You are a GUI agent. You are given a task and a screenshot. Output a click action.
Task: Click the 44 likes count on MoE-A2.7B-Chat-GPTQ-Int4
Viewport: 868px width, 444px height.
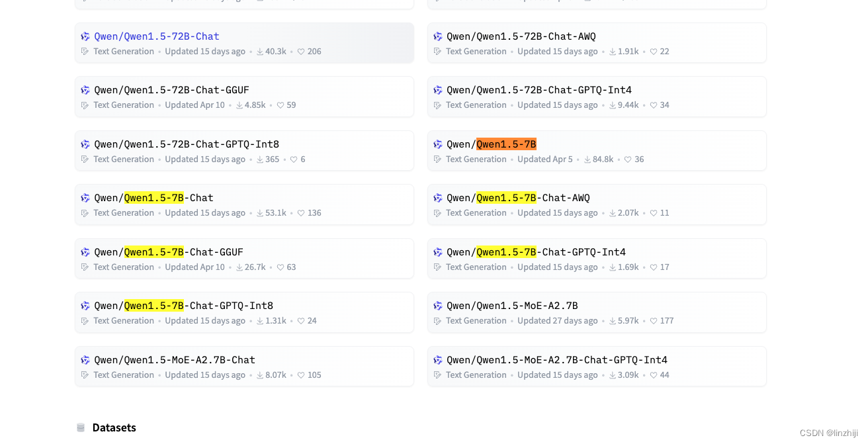665,375
